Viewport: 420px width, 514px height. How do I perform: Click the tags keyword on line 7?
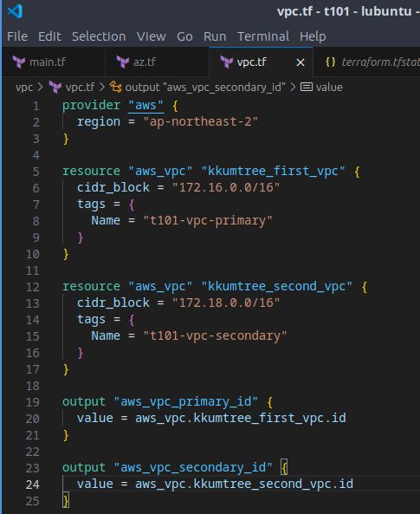(92, 205)
